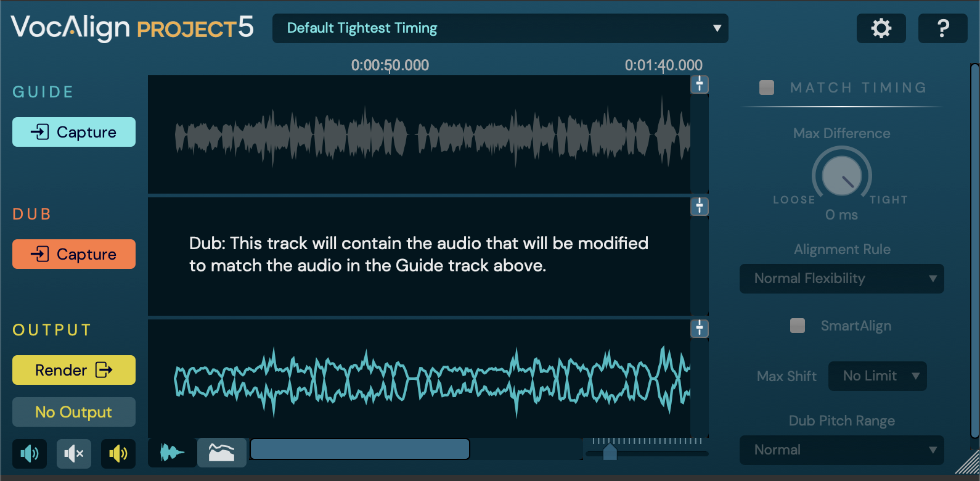Enable the Match Timing checkbox

tap(767, 88)
